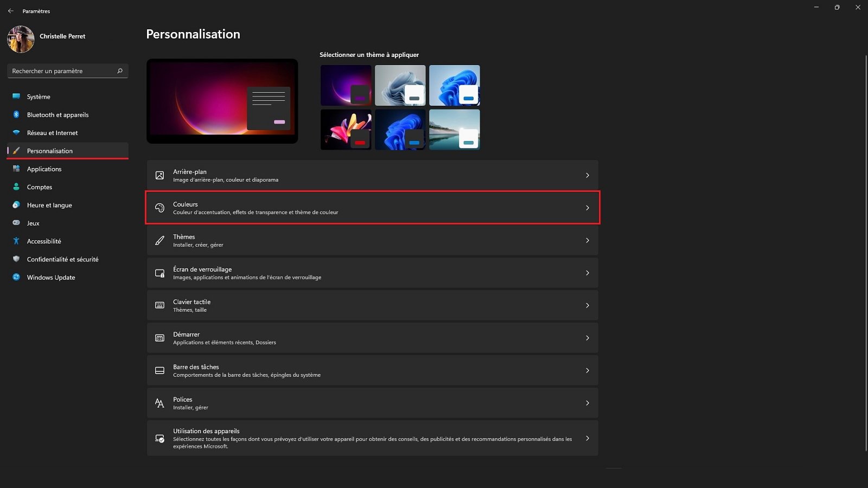Expand the Barre des tâches chevron

pyautogui.click(x=587, y=370)
